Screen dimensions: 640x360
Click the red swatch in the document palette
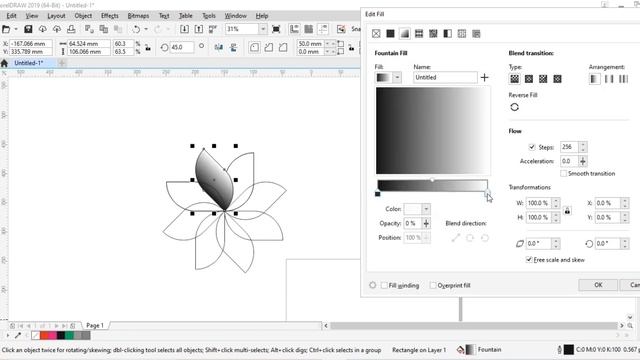pyautogui.click(x=44, y=336)
